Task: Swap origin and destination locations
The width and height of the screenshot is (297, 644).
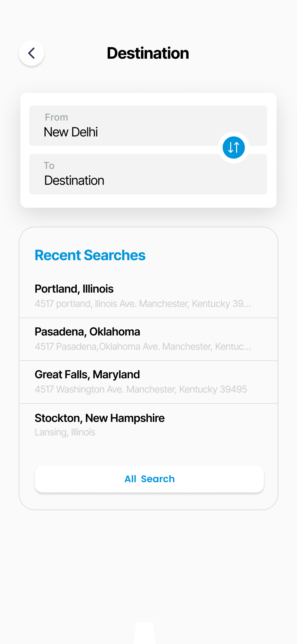Action: coord(233,148)
